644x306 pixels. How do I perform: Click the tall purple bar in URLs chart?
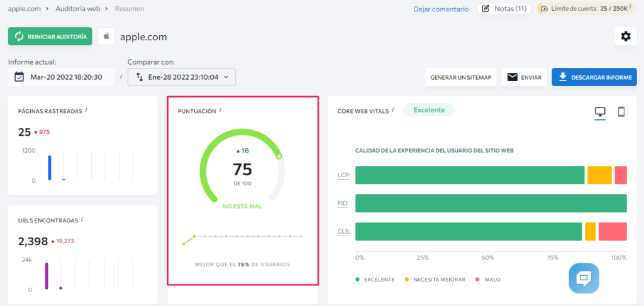(47, 276)
